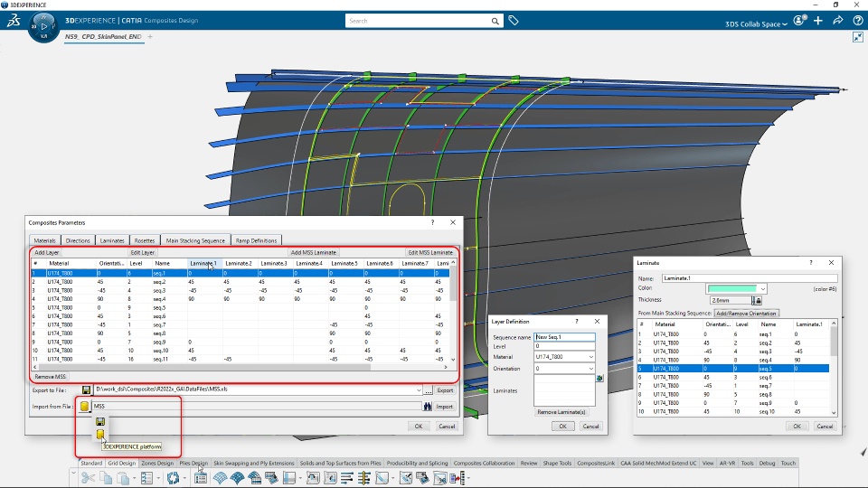Viewport: 868px width, 488px height.
Task: Click the Update refresh icon in the toolbar
Action: (174, 478)
